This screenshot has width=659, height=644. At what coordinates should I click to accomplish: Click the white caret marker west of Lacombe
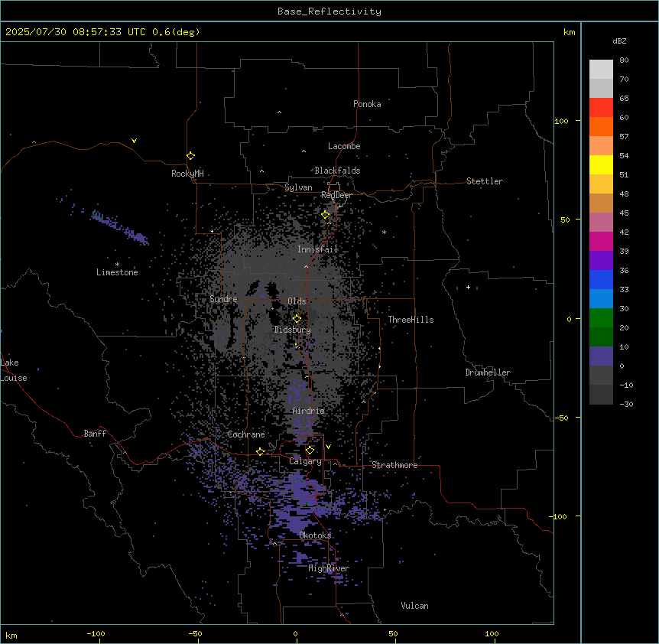pos(304,151)
